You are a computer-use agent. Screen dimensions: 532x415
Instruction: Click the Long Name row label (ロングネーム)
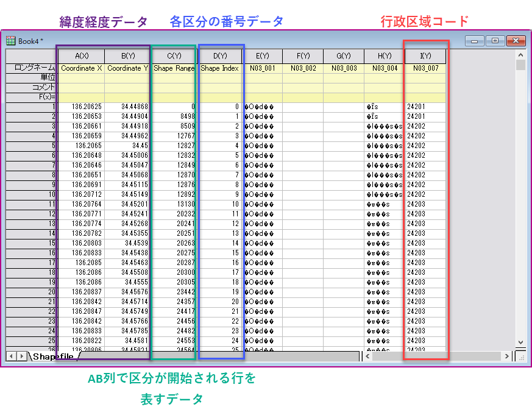(32, 68)
